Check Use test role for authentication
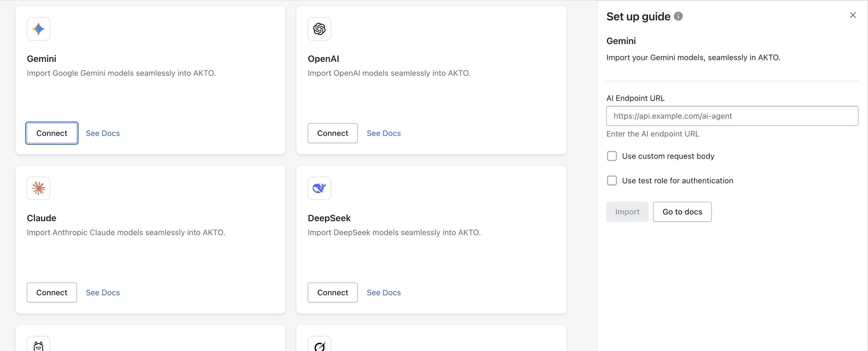Screen dimensions: 868x351 612,181
